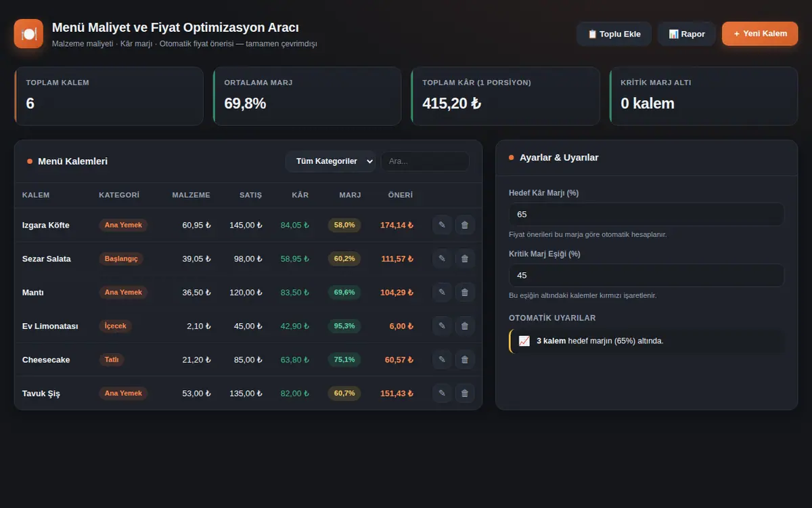Click the Hedef Kâr Marjı input field

coord(646,214)
